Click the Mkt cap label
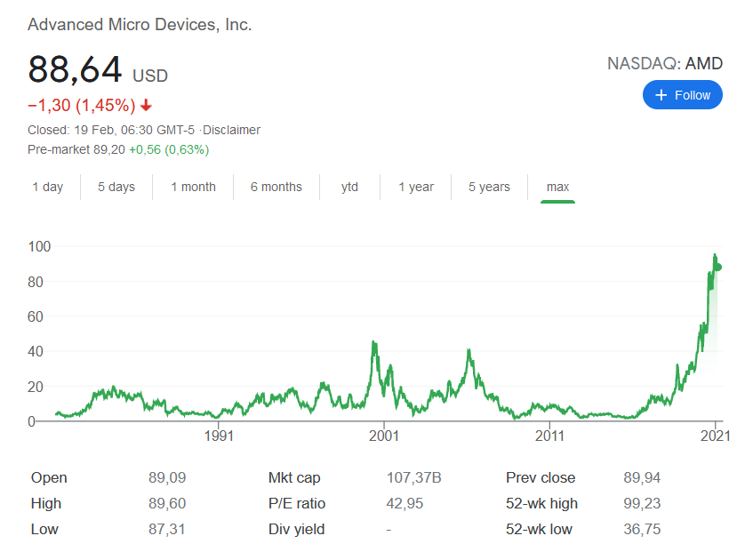Screen dimensions: 753x560 (294, 478)
